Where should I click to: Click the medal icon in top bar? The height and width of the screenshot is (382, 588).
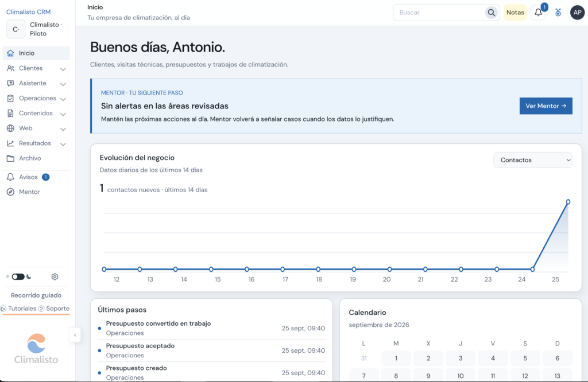coord(558,13)
